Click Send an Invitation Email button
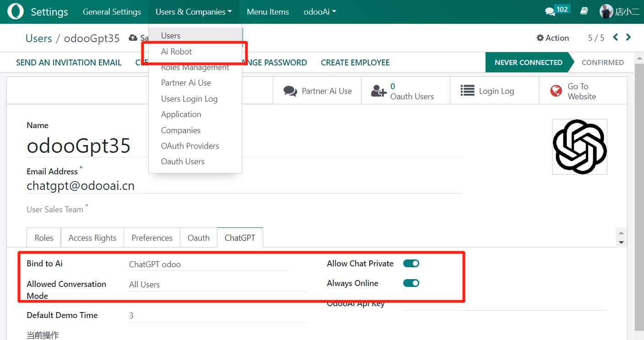 pos(69,63)
